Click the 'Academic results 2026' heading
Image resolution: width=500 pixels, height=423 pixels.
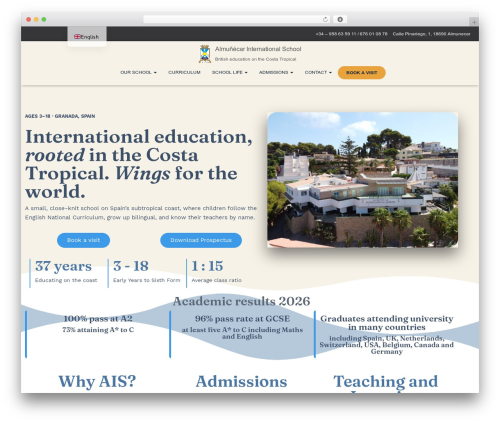[241, 301]
